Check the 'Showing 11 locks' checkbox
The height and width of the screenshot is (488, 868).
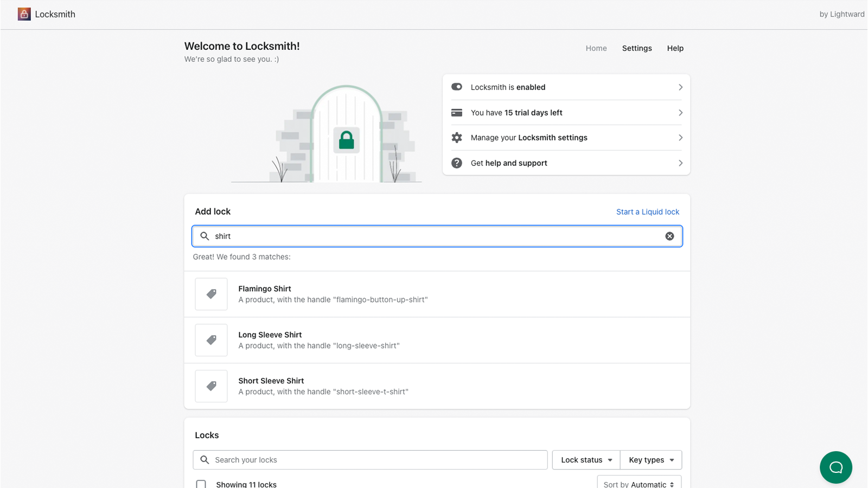pyautogui.click(x=201, y=484)
